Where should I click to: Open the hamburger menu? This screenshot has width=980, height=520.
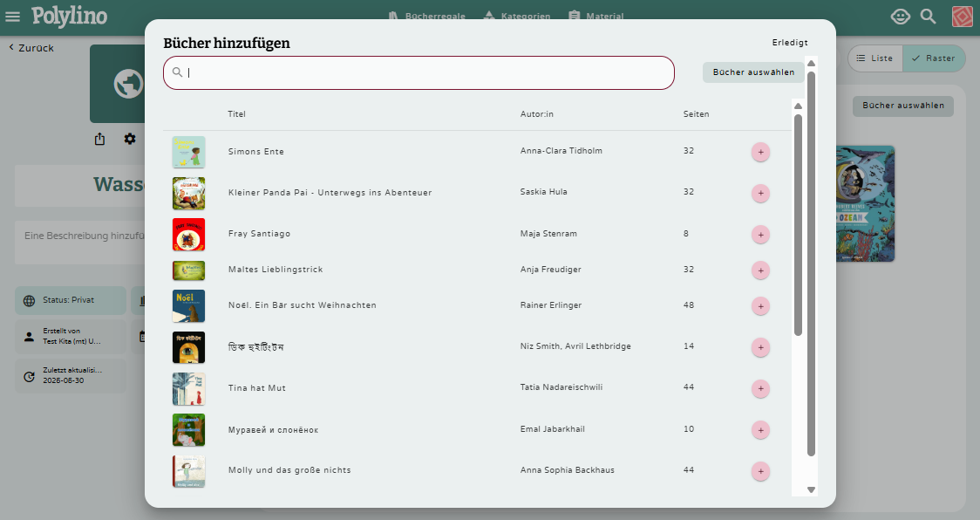pyautogui.click(x=13, y=17)
